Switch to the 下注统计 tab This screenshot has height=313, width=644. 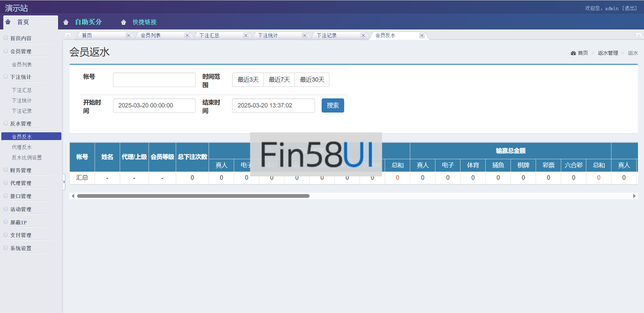point(268,35)
